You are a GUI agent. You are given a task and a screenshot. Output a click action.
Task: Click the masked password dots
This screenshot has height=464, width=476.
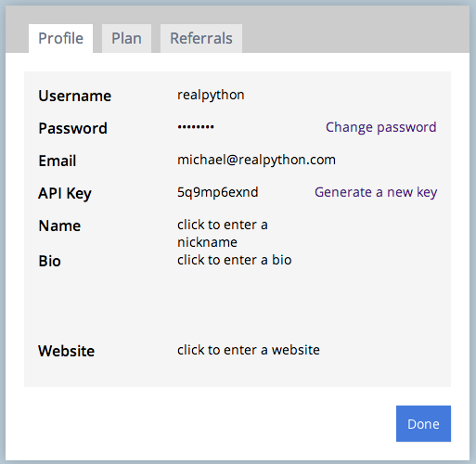click(196, 127)
